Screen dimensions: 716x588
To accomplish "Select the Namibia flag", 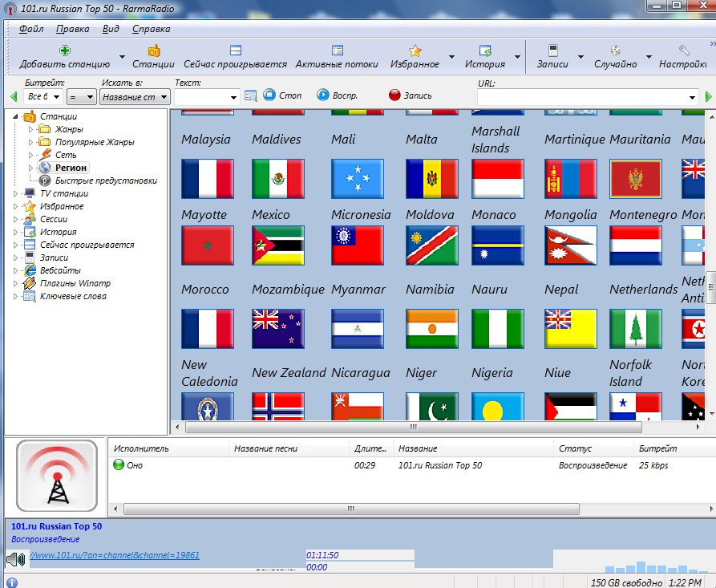I will (x=432, y=245).
